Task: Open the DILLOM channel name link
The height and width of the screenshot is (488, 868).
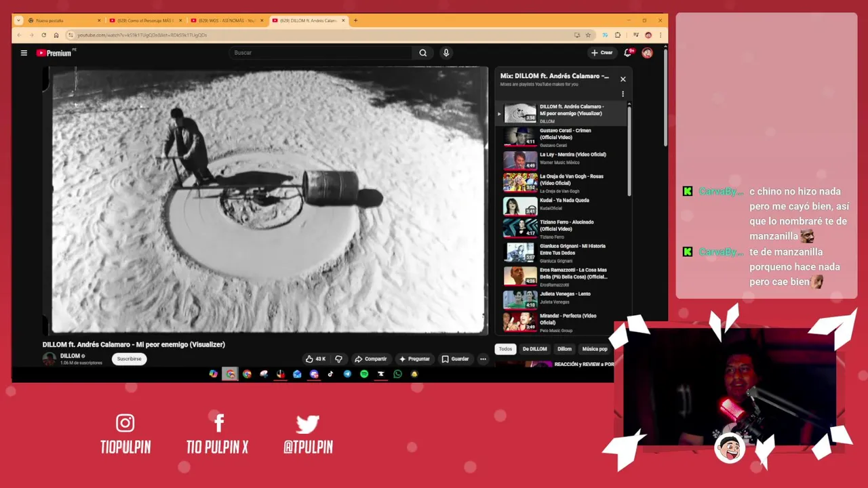Action: (x=70, y=356)
